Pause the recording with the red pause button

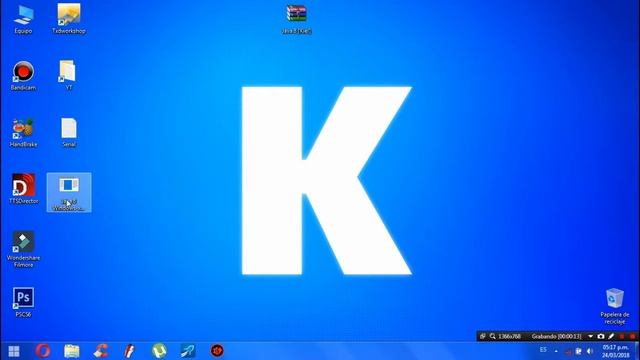622,336
